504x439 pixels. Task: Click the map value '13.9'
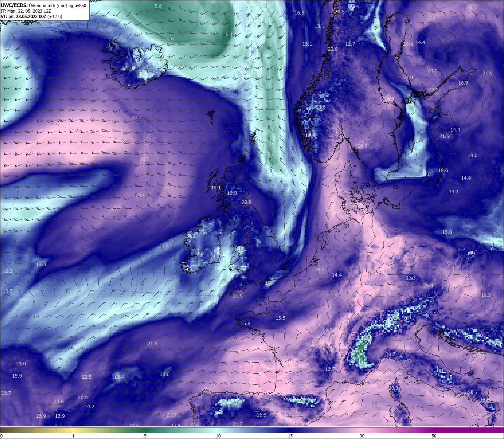pos(60,416)
